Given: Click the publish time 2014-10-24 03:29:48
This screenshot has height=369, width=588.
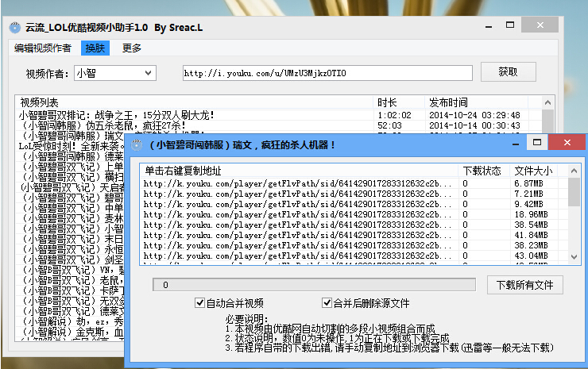Looking at the screenshot, I should pyautogui.click(x=474, y=115).
